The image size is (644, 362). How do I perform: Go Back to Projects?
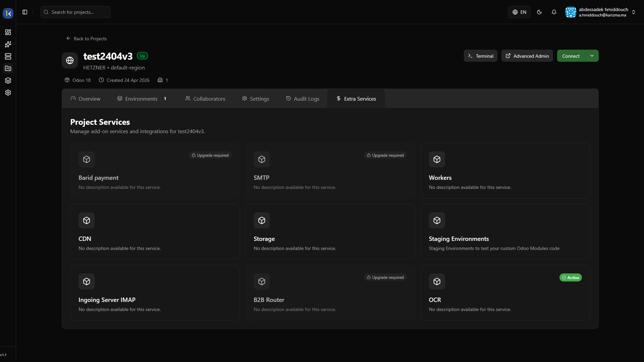86,39
